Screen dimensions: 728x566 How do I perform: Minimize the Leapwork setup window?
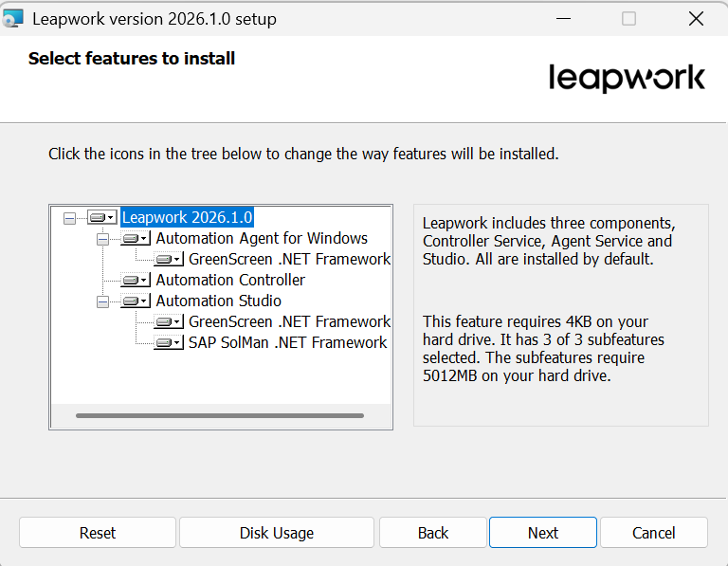(563, 19)
